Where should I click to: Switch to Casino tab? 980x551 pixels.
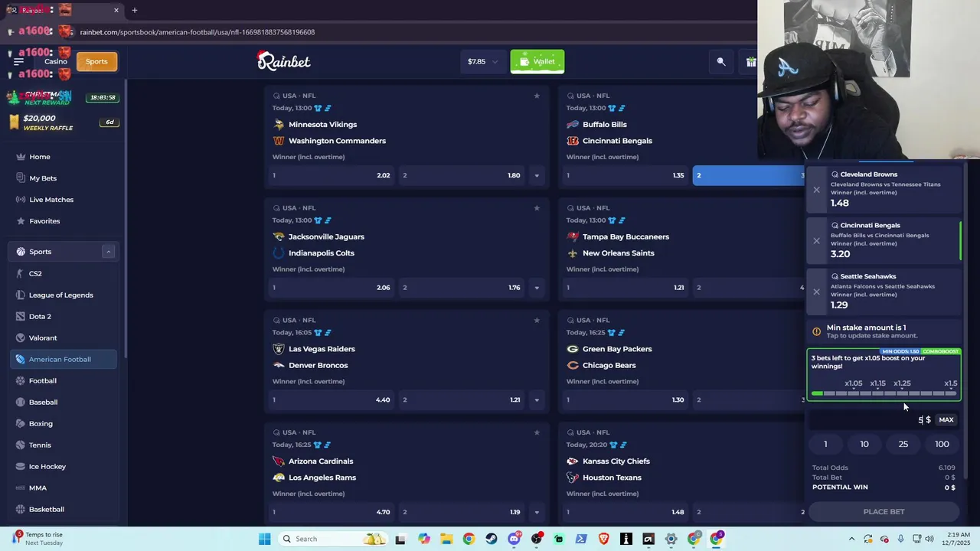[55, 61]
